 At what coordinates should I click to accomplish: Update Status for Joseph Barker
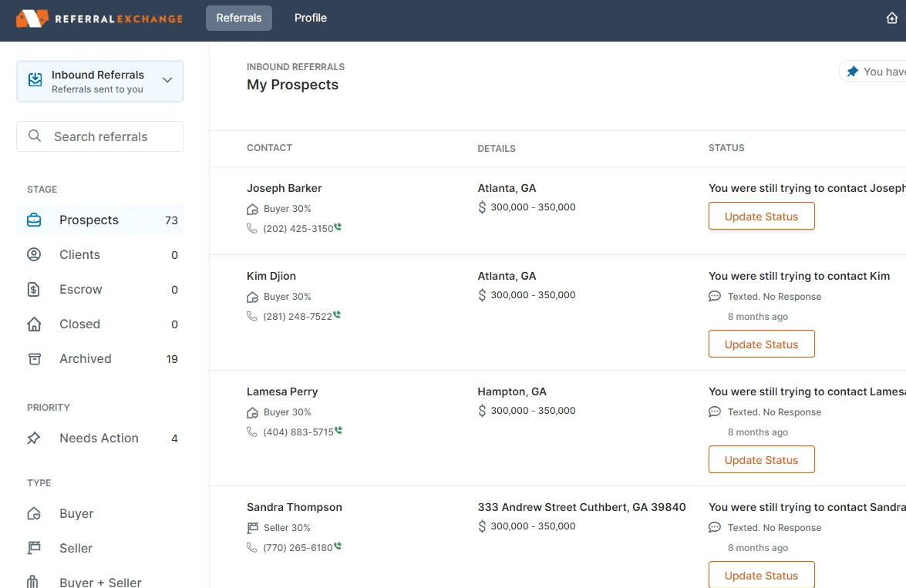coord(762,216)
